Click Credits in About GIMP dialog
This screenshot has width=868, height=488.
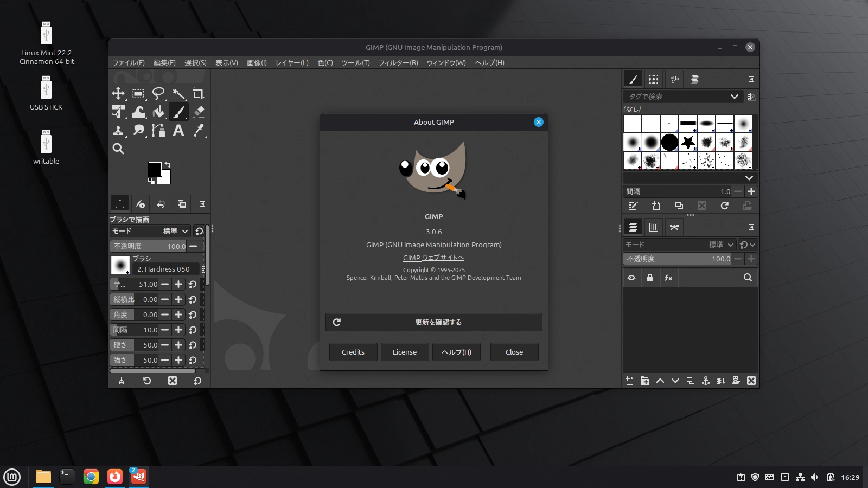point(353,352)
